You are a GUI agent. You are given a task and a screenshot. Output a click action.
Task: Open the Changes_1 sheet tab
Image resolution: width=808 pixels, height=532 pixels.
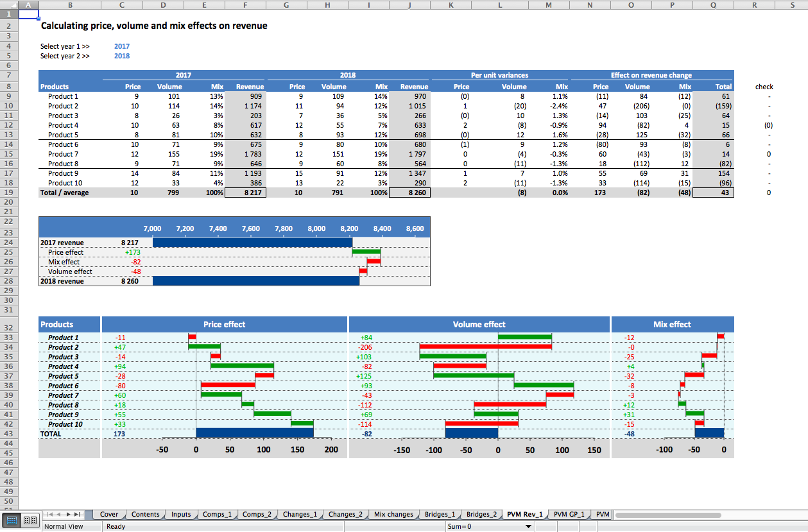coord(300,515)
